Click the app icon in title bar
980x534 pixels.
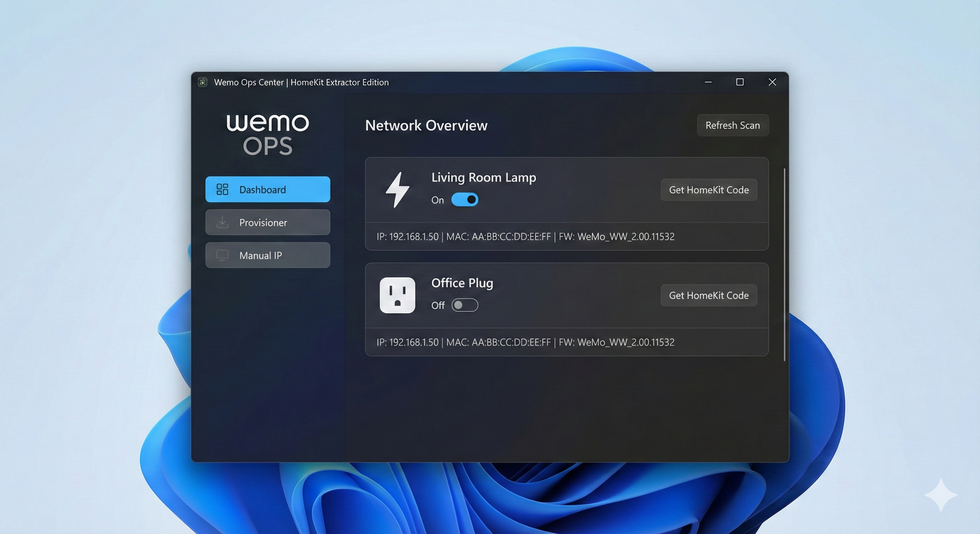click(203, 82)
